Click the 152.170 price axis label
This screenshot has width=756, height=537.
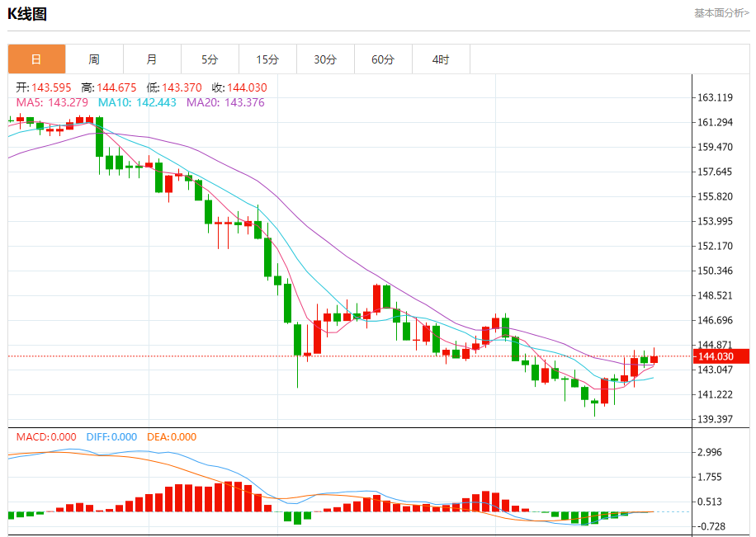[x=715, y=247]
